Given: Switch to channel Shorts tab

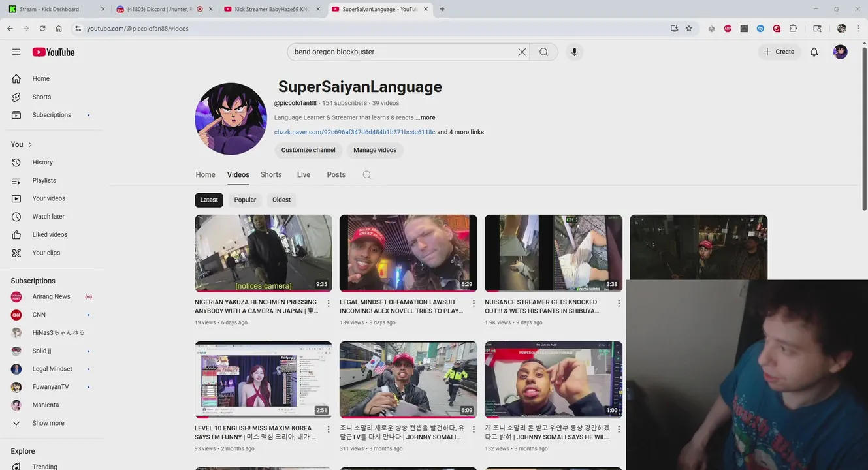Looking at the screenshot, I should tap(271, 175).
